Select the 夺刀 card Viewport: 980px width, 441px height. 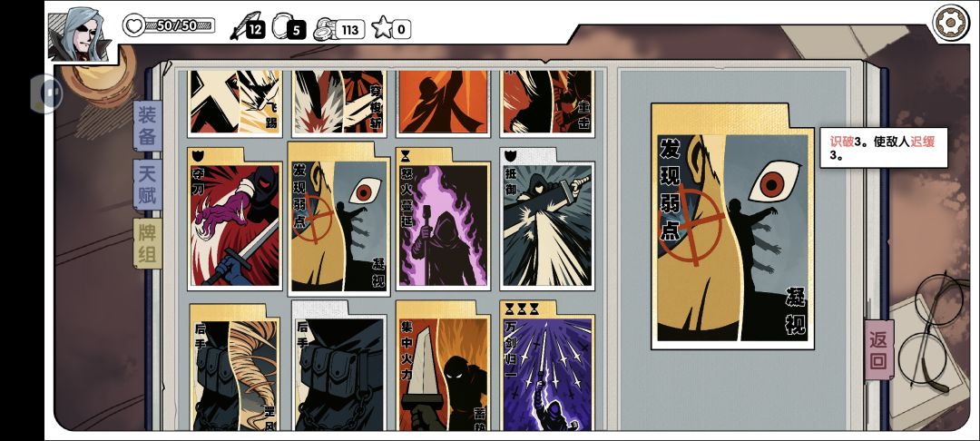pos(234,220)
